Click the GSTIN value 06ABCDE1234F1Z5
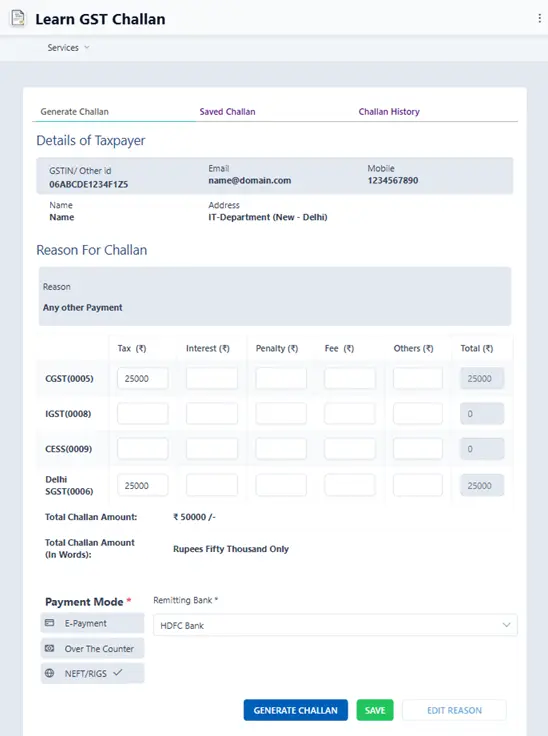 [x=89, y=184]
